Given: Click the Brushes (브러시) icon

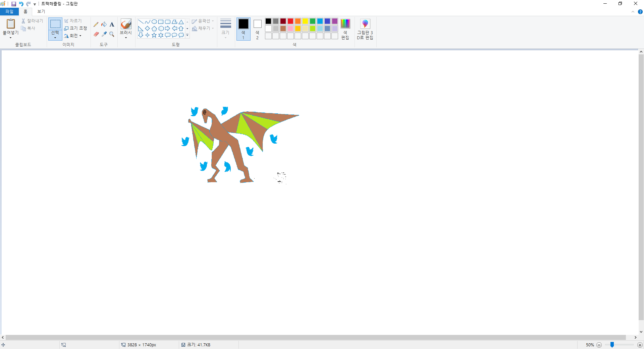Looking at the screenshot, I should point(126,24).
